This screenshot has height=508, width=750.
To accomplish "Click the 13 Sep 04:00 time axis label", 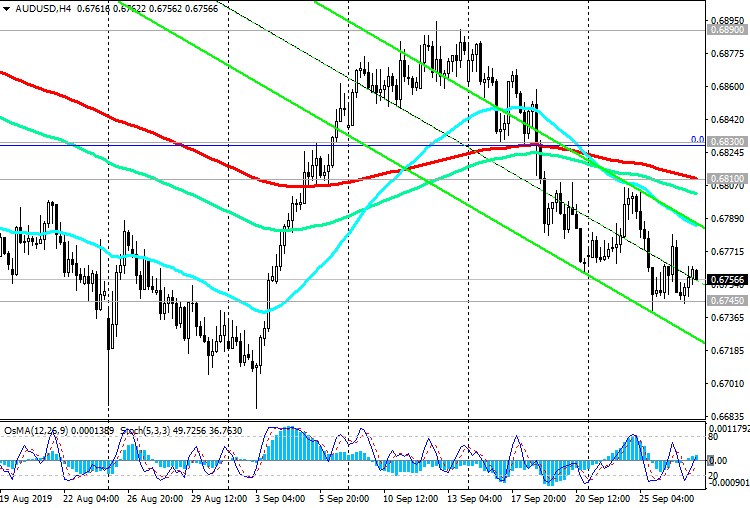I will (x=474, y=498).
